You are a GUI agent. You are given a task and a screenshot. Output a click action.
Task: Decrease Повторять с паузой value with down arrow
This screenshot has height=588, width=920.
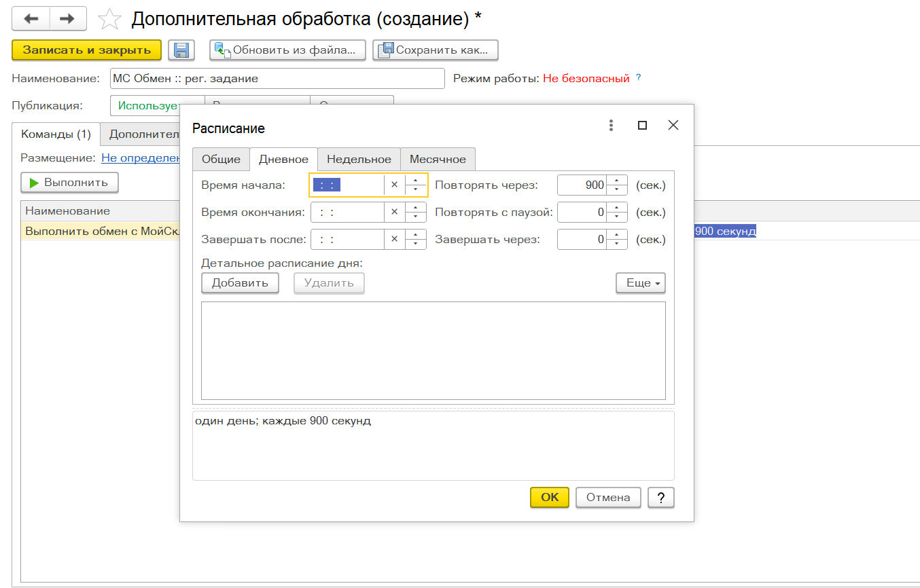pyautogui.click(x=616, y=217)
